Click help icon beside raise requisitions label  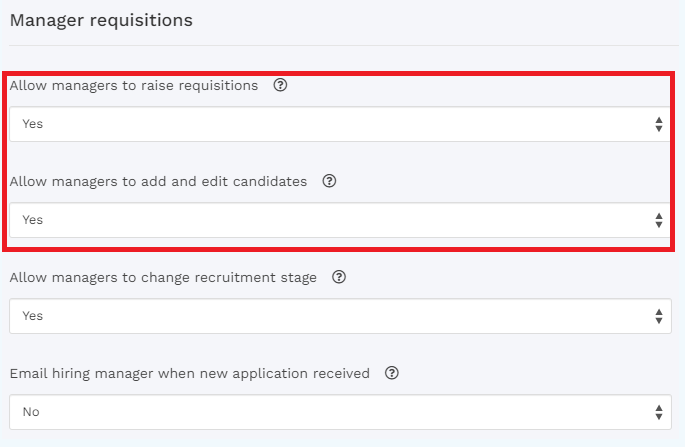pyautogui.click(x=280, y=86)
